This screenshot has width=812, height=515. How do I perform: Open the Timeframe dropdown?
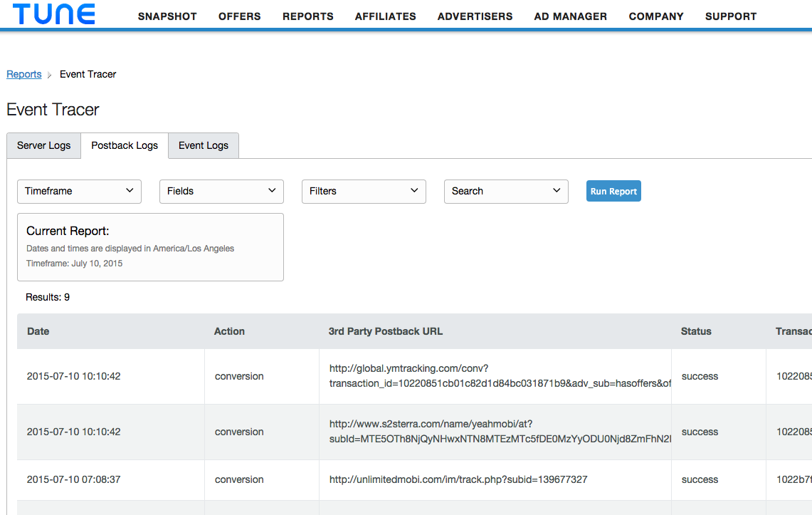click(79, 191)
